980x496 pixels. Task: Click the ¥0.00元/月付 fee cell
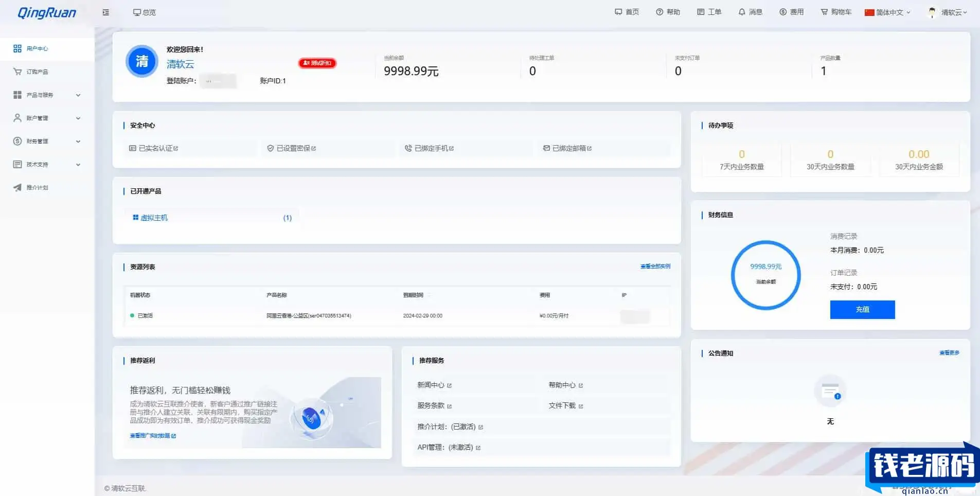click(554, 315)
